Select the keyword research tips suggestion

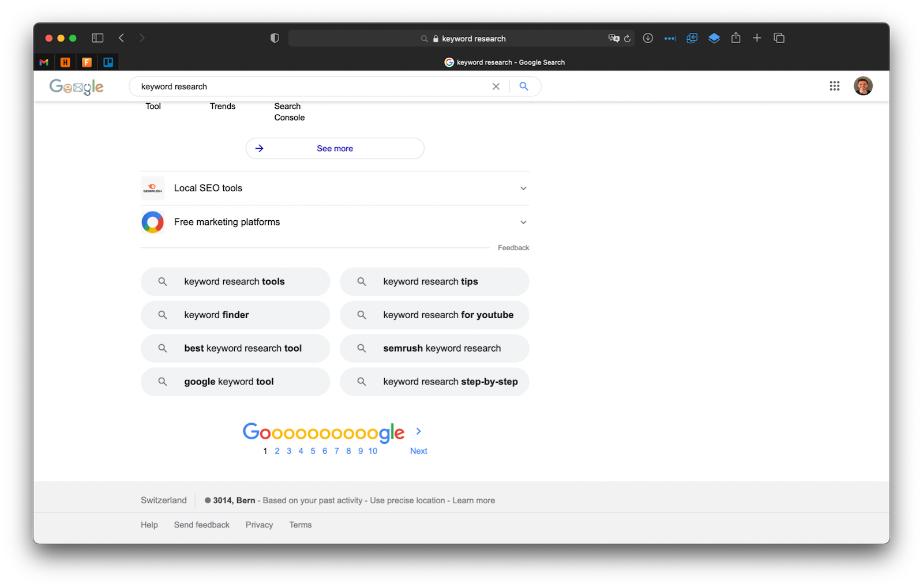coord(434,282)
